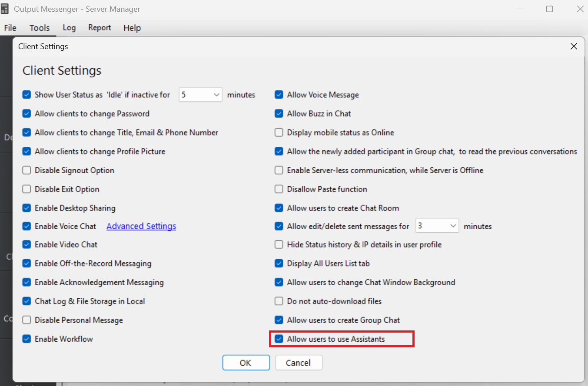Check Disallow Paste function
The width and height of the screenshot is (588, 386).
click(x=279, y=189)
